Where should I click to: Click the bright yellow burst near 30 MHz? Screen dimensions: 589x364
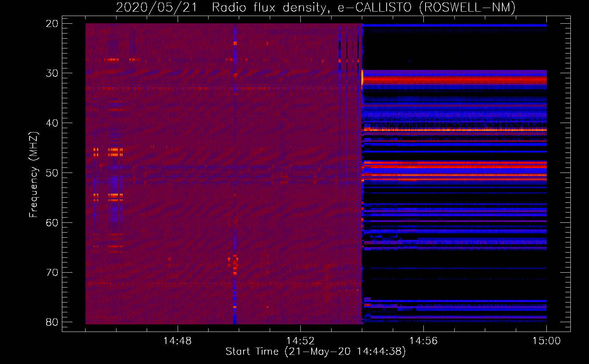pos(363,78)
